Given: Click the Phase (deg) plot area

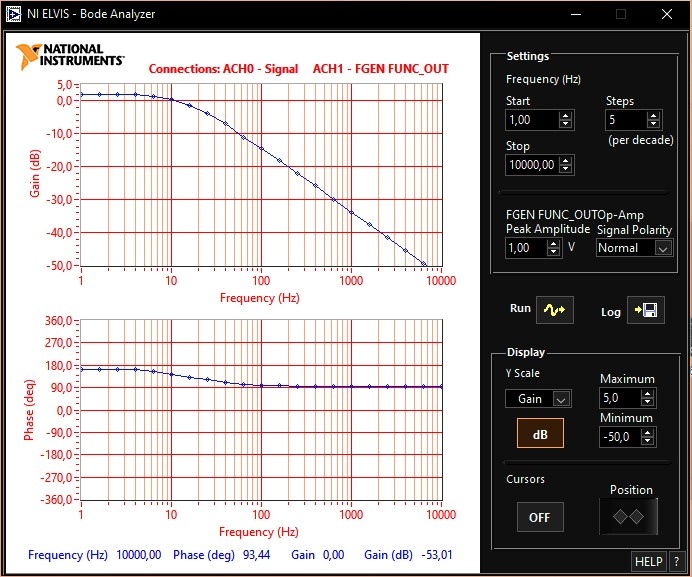Looking at the screenshot, I should pos(261,410).
